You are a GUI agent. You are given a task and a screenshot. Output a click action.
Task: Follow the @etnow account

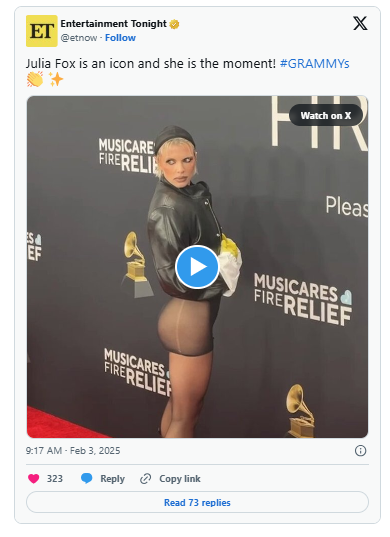tap(120, 38)
